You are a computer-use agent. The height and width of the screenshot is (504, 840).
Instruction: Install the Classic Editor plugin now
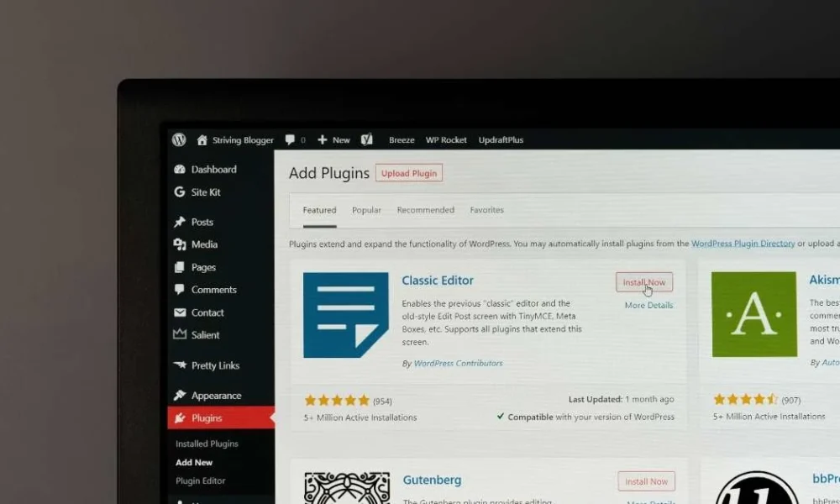[x=644, y=282]
